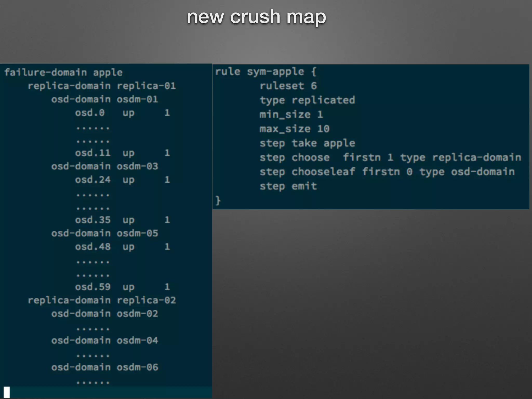Select the "osd-domain osdm-05" line
This screenshot has height=399, width=532.
click(x=105, y=233)
